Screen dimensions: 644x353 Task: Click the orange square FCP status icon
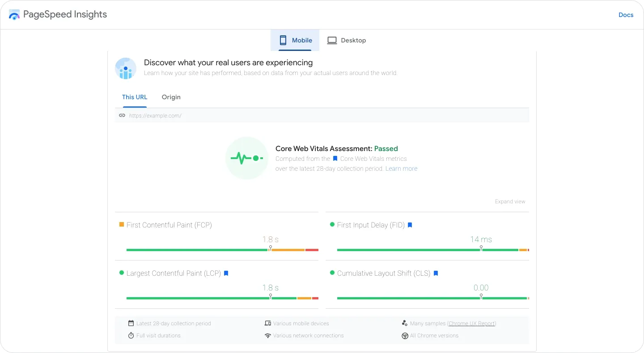pyautogui.click(x=122, y=224)
